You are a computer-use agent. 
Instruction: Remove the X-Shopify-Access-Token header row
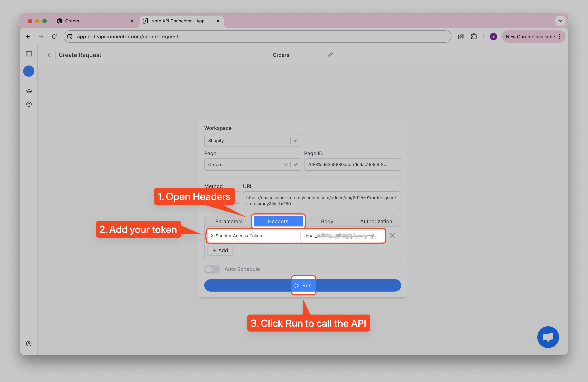[x=392, y=235]
